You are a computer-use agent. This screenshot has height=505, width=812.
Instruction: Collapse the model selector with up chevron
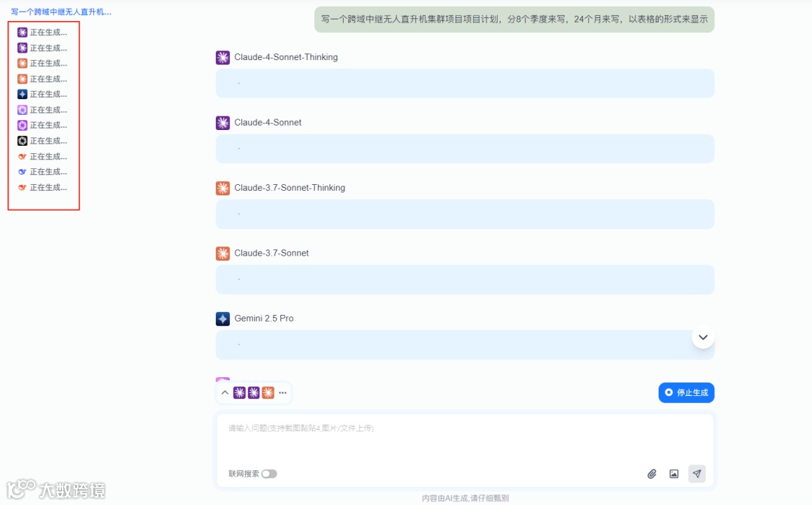[x=225, y=393]
